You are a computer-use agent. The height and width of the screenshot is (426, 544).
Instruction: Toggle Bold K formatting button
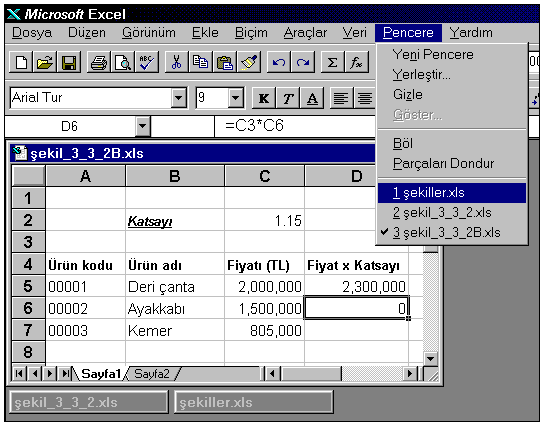pos(264,99)
